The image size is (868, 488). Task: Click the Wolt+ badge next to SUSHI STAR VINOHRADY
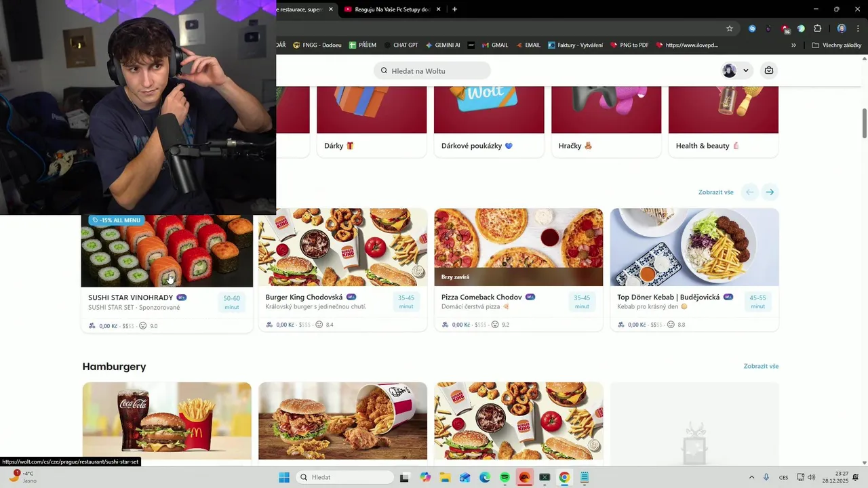point(182,298)
